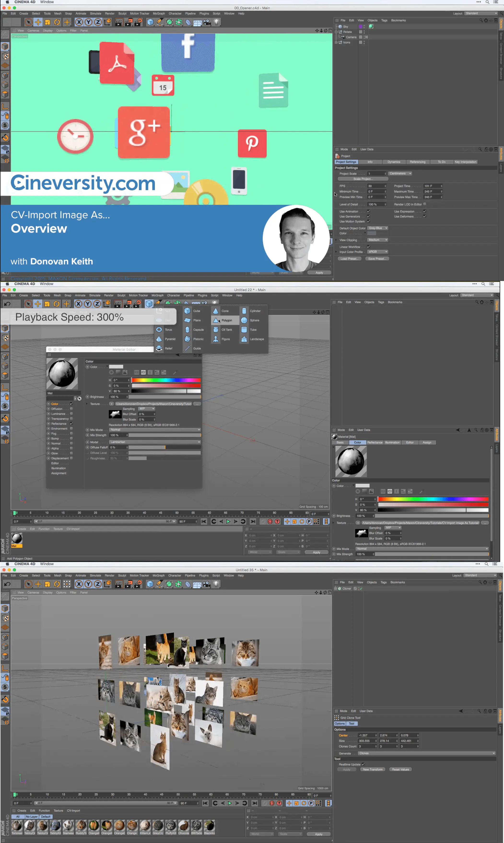Enable Diffusion channel in Material Editor
The width and height of the screenshot is (504, 843).
click(x=71, y=409)
